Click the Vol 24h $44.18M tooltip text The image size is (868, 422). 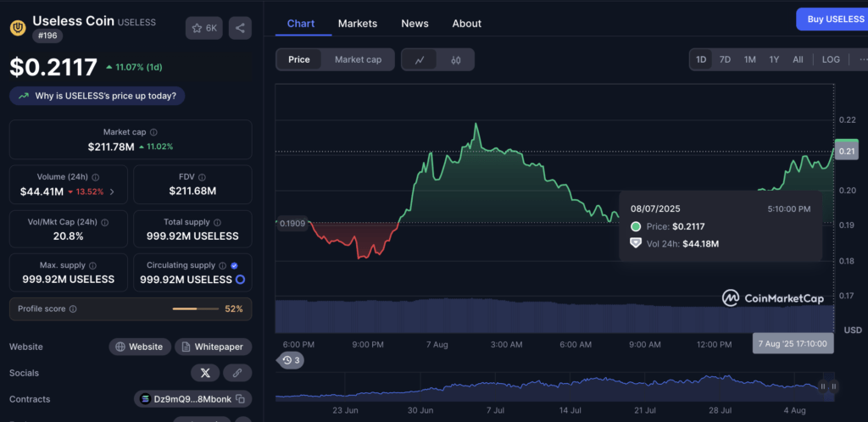point(682,243)
